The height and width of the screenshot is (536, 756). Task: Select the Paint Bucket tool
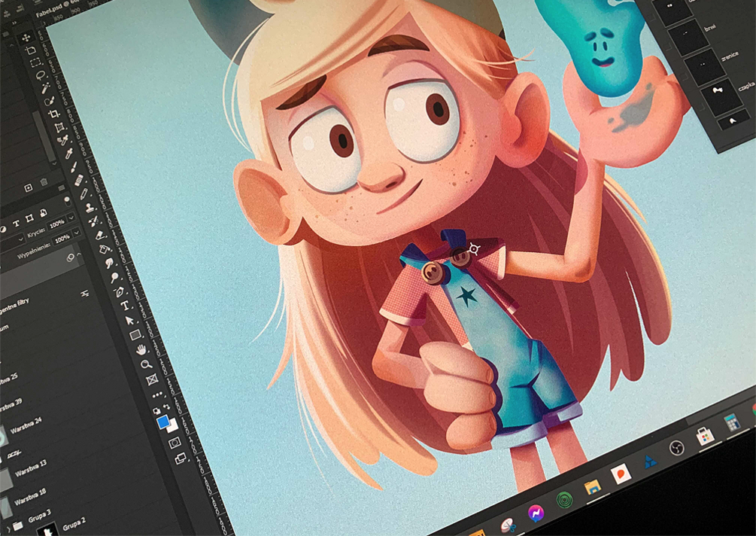[x=104, y=249]
